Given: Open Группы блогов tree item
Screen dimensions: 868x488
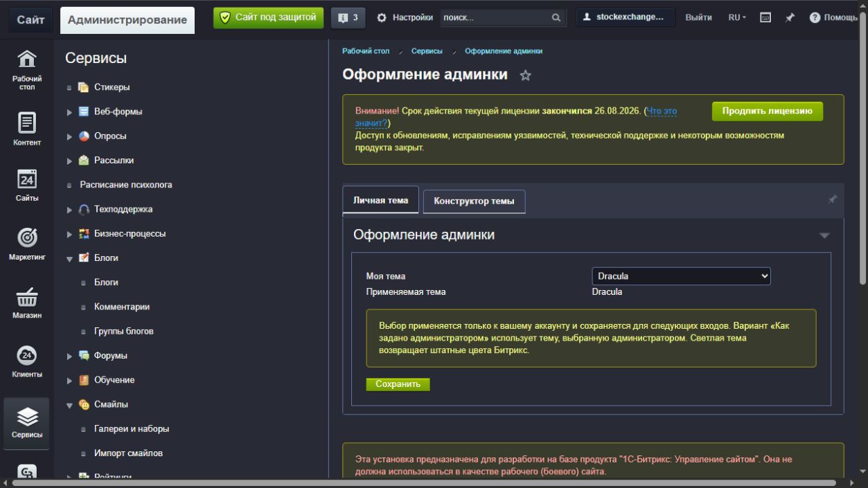Looking at the screenshot, I should (x=124, y=331).
